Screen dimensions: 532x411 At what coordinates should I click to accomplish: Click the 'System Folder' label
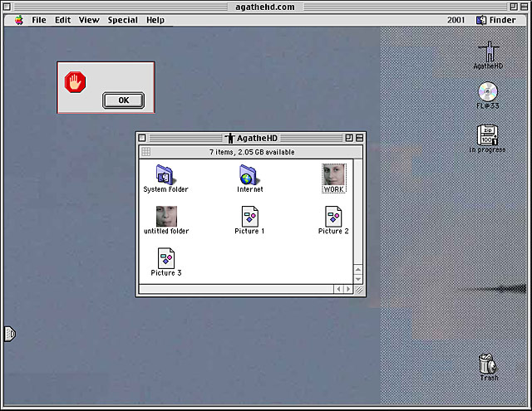tap(165, 189)
